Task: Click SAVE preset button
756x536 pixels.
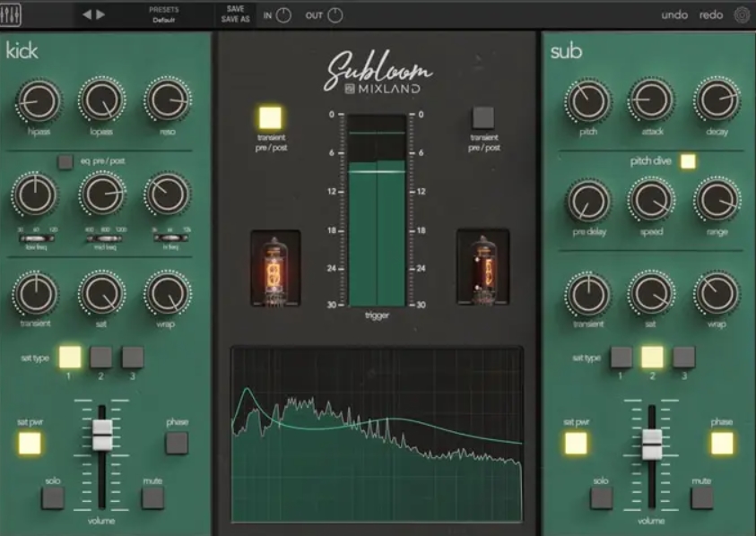Action: [x=235, y=9]
